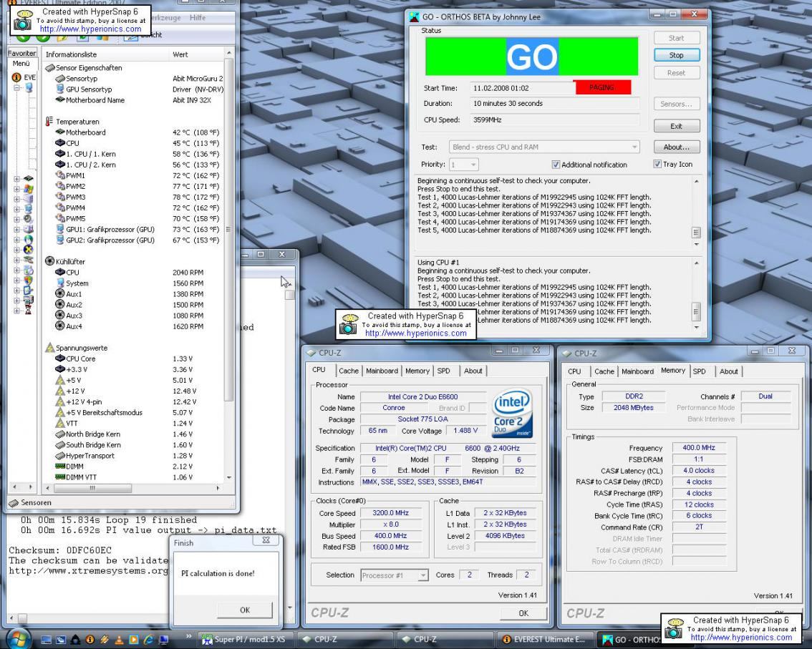The image size is (812, 649).
Task: Launch Windows Media Player from quick launch
Action: click(x=133, y=640)
